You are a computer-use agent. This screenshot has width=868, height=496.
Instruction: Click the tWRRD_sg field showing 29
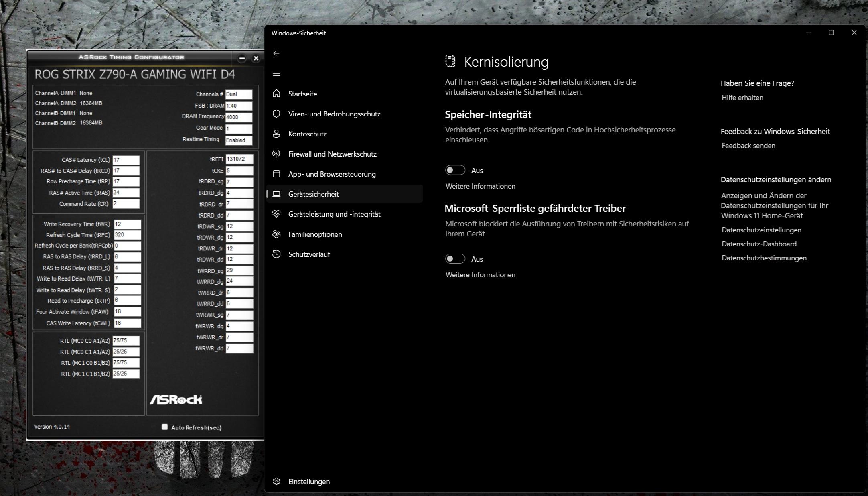pos(239,270)
